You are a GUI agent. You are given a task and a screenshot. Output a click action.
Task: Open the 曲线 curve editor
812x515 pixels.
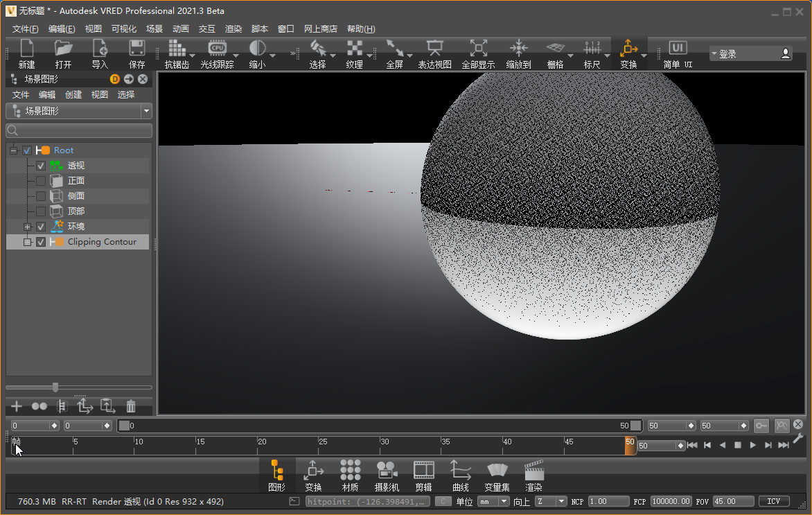[x=460, y=471]
